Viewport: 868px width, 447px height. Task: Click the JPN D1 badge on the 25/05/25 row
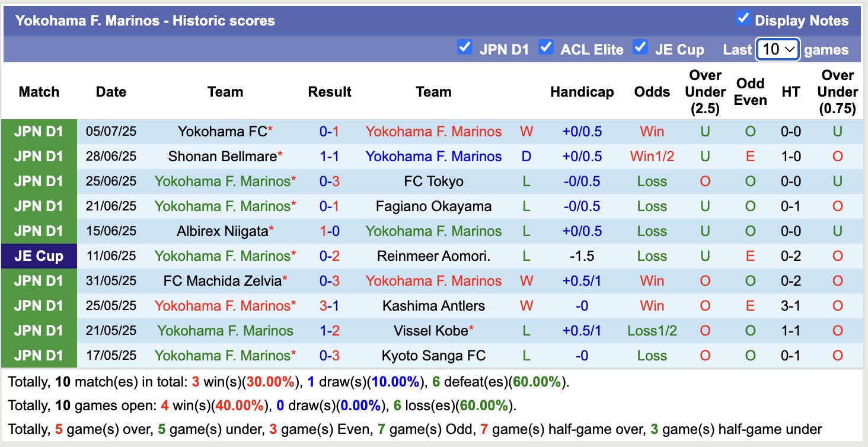[39, 306]
